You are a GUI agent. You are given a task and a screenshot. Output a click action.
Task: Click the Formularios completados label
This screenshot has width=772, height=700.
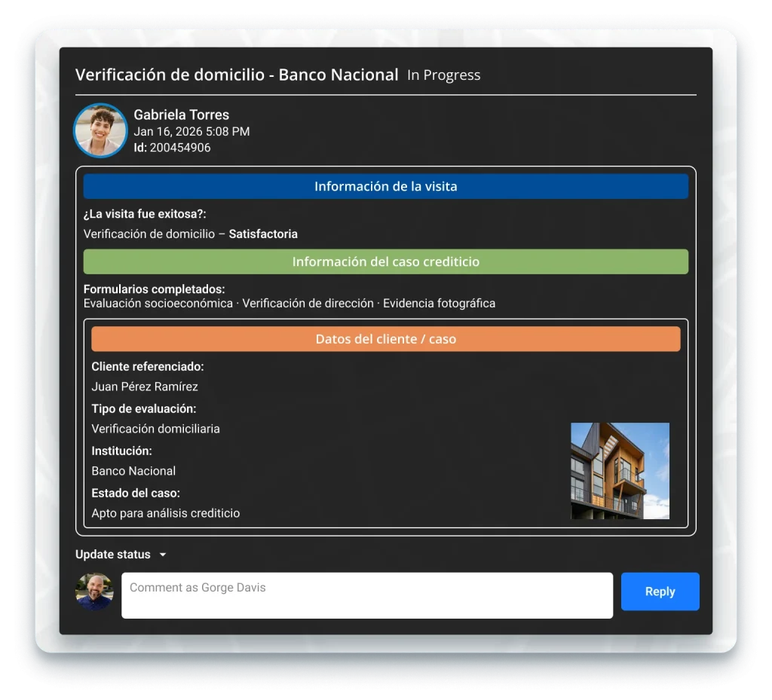click(154, 289)
